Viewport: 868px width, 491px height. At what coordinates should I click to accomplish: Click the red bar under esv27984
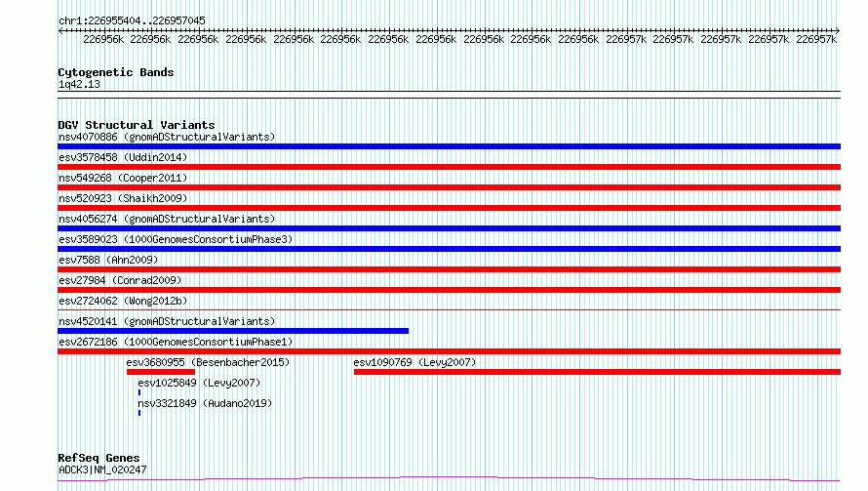click(x=449, y=290)
